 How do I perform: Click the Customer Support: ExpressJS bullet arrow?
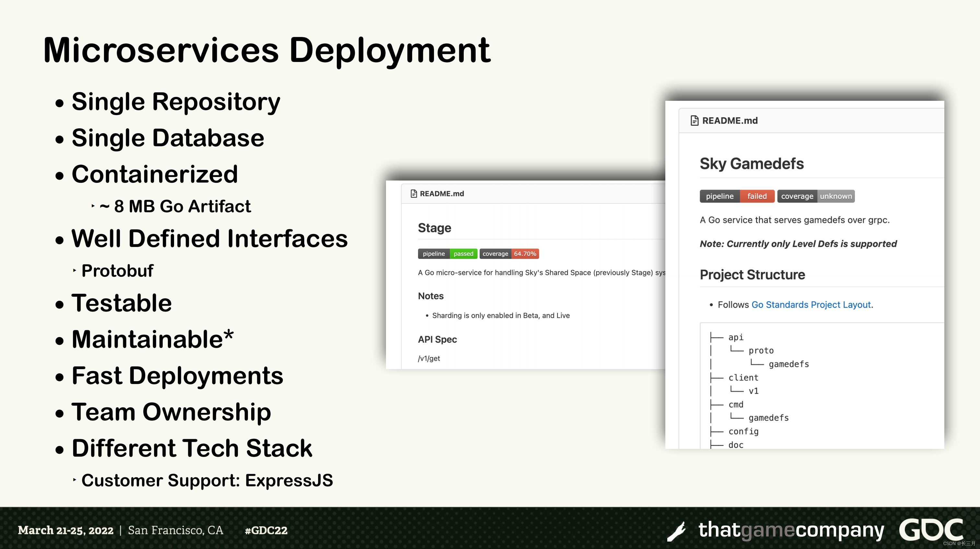tap(75, 480)
